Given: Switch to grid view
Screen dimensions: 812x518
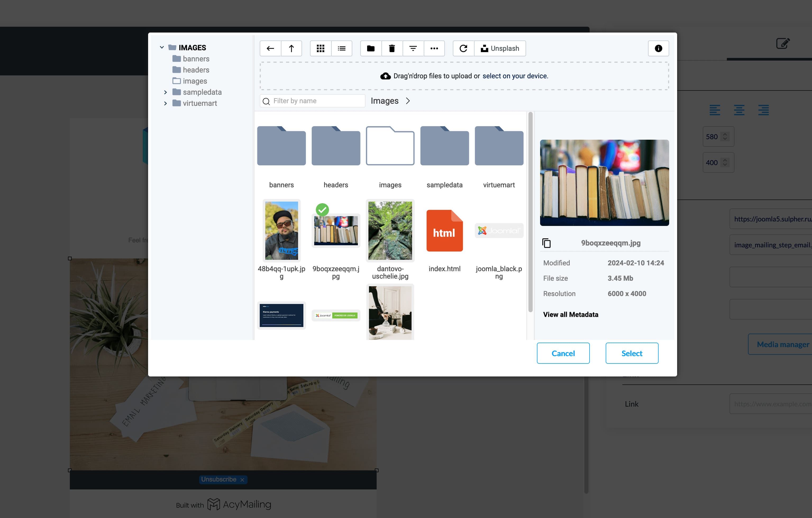Looking at the screenshot, I should (320, 49).
